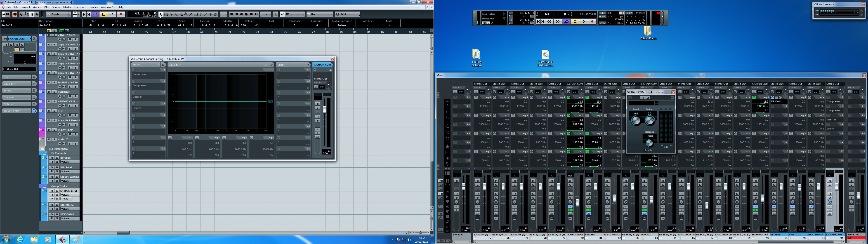Open the Devices menu
The image size is (868, 244).
93,7
